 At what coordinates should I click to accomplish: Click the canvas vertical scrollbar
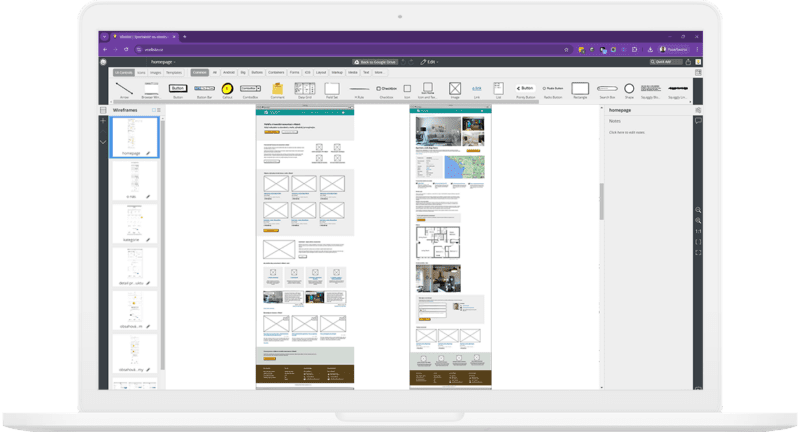pyautogui.click(x=601, y=200)
